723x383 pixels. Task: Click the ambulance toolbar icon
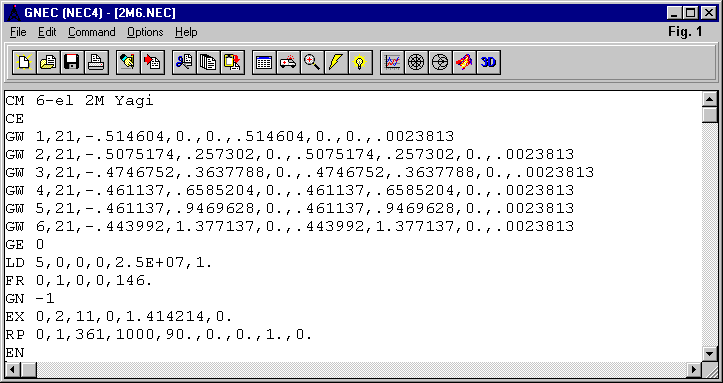(x=288, y=62)
